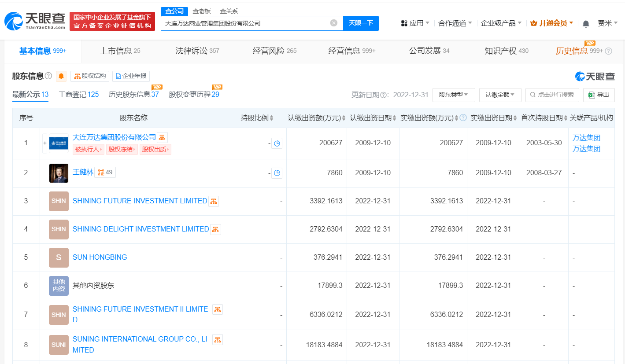Click the orange monitoring bell beside 股东信息
The width and height of the screenshot is (625, 364).
click(x=61, y=76)
